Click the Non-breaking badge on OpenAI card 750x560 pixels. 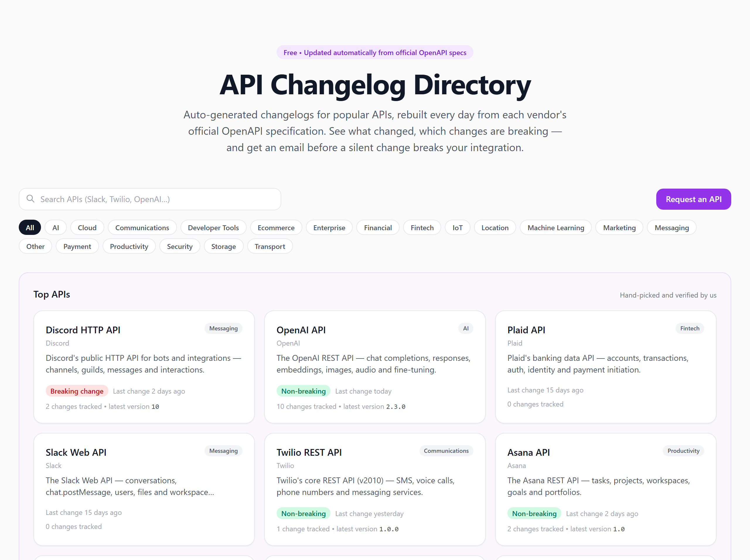pos(304,391)
